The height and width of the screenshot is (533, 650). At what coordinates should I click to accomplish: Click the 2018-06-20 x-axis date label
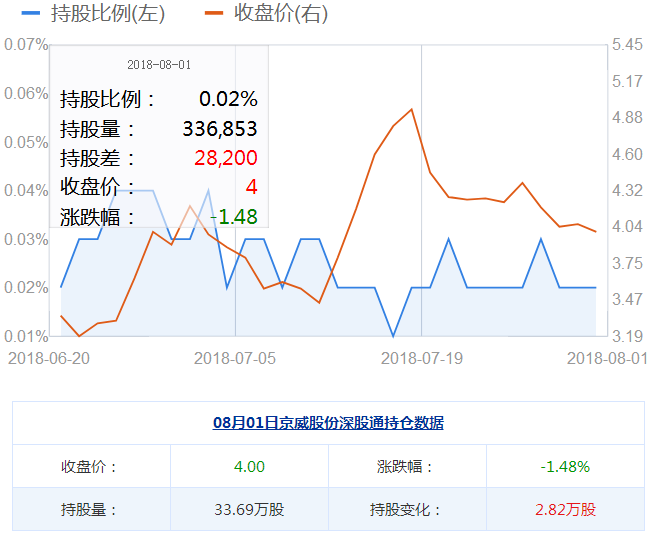pos(49,359)
